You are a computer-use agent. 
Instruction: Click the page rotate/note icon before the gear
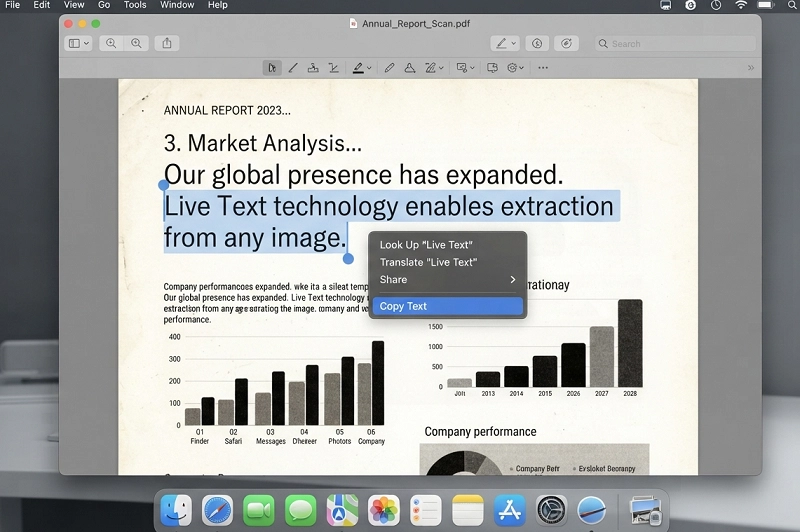tap(492, 68)
